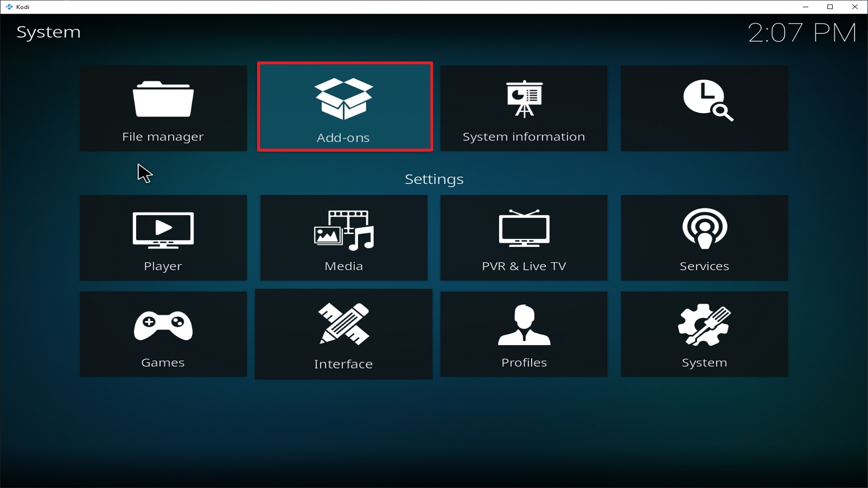This screenshot has width=868, height=488.
Task: Click the System page heading
Action: pyautogui.click(x=48, y=33)
